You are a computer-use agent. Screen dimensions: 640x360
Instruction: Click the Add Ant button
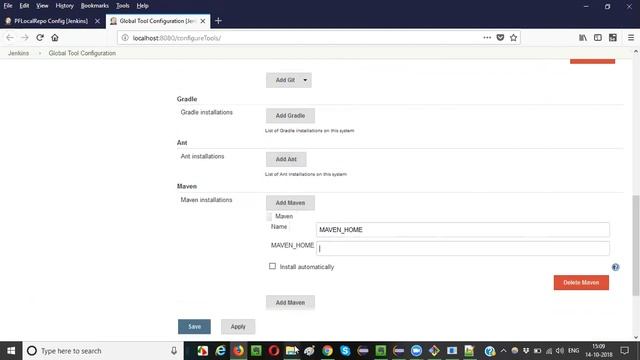[286, 159]
